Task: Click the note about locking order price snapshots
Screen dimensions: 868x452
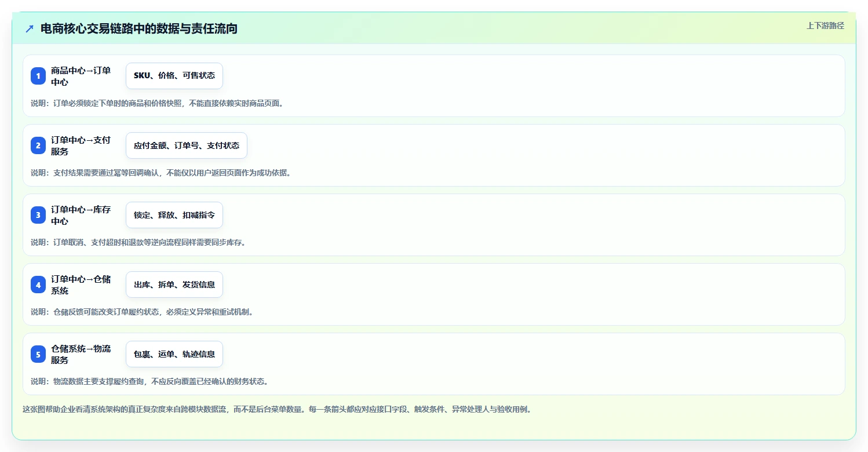Action: point(157,103)
